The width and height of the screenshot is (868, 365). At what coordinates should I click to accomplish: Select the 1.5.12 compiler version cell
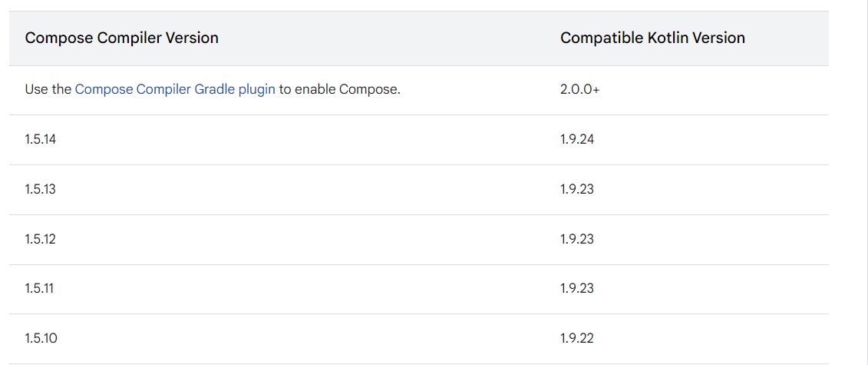tap(40, 239)
